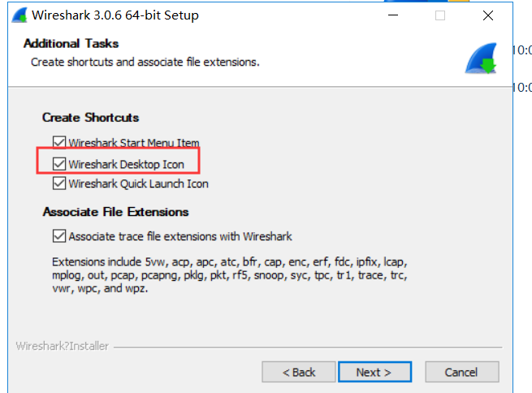
Task: Uncheck the Wireshark Desktop Icon option
Action: click(x=58, y=164)
